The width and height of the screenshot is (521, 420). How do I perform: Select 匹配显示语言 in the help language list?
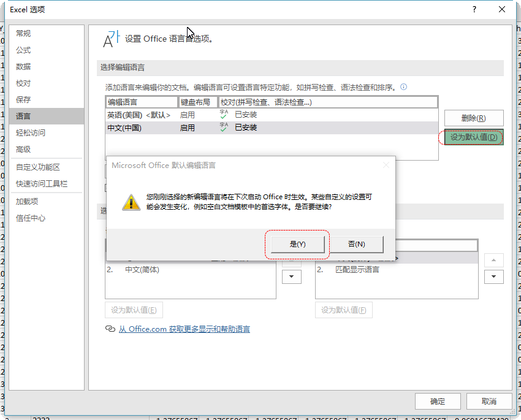pyautogui.click(x=397, y=270)
